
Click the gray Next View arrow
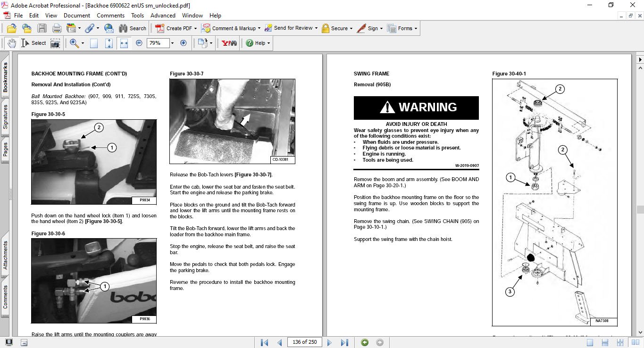[380, 342]
